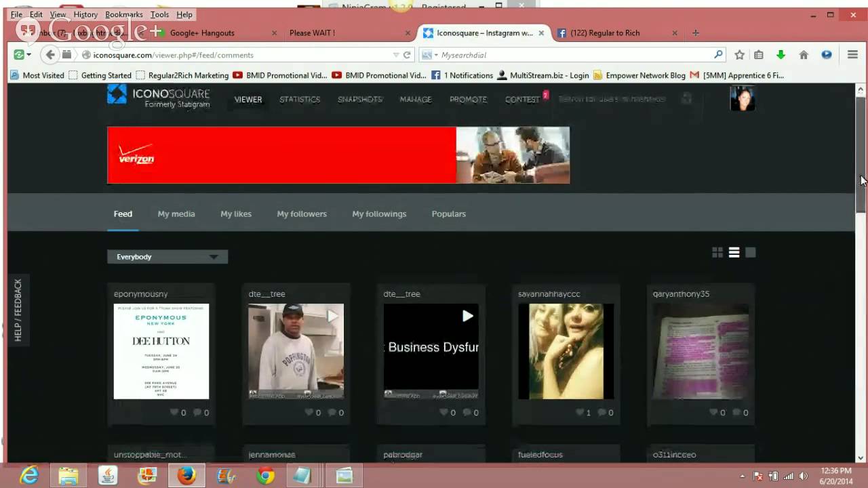Click the Verizon banner advertisement
This screenshot has height=488, width=868.
click(x=338, y=155)
